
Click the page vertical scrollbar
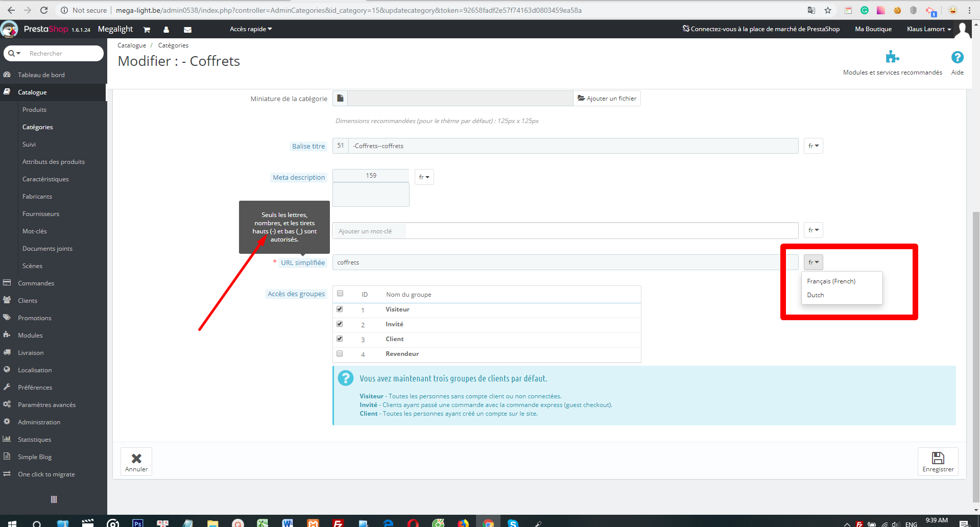click(x=976, y=357)
